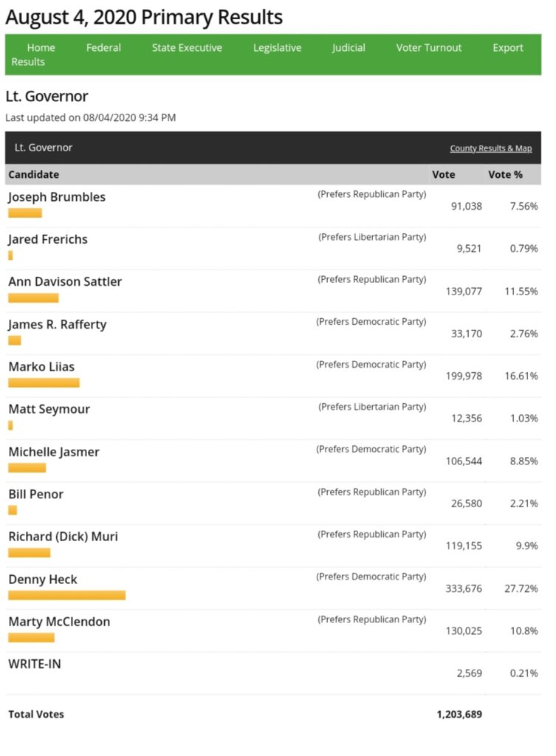556x756 pixels.
Task: View the Voter Turnout page
Action: pos(428,48)
